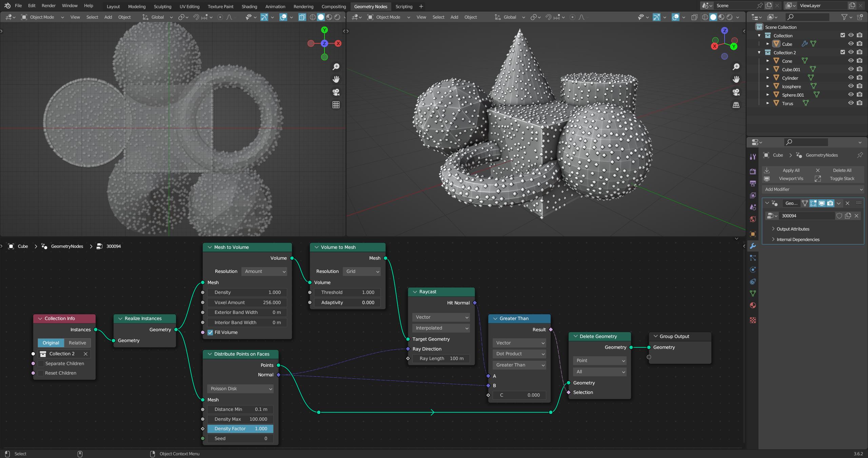Remove Collection 2 from Collection Info field
Image resolution: width=868 pixels, height=458 pixels.
[x=85, y=354]
